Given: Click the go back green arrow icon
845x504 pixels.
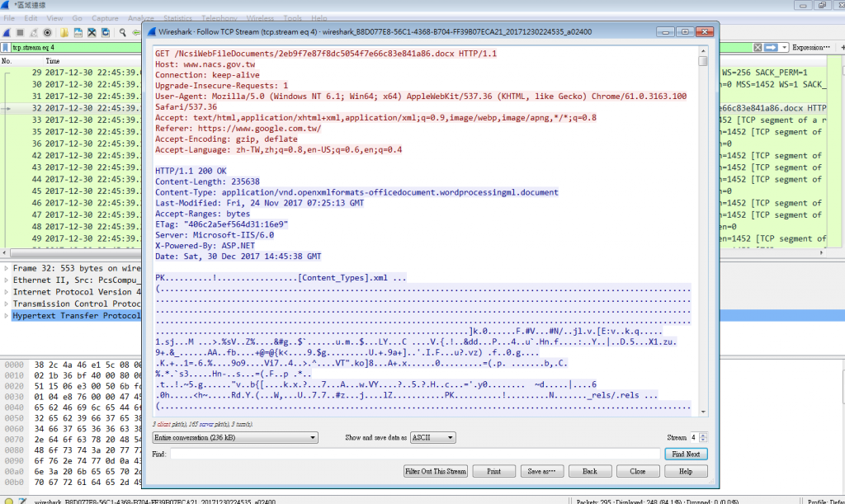Looking at the screenshot, I should [x=136, y=33].
